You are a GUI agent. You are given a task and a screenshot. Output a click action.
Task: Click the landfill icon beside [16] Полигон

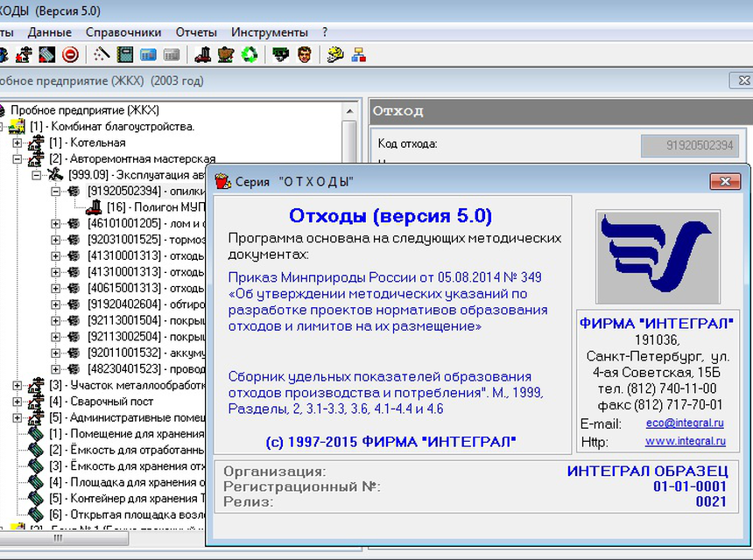coord(95,207)
